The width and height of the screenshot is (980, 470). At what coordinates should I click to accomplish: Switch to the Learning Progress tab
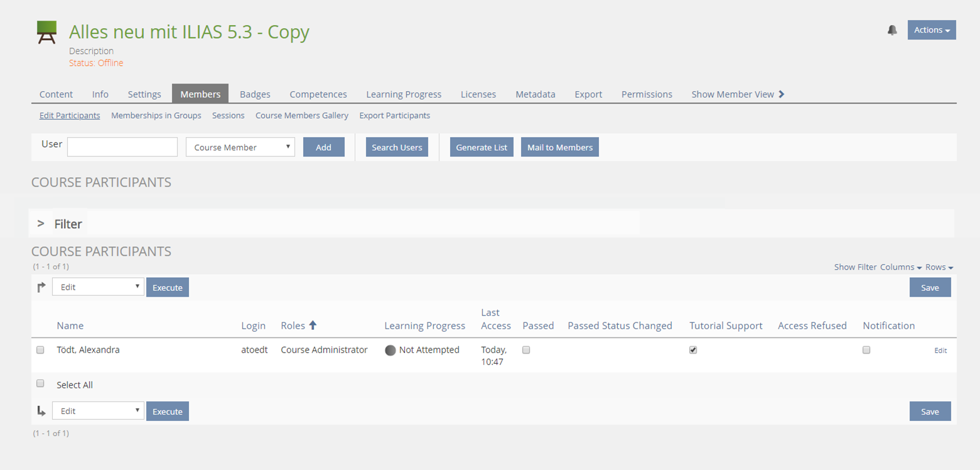coord(404,94)
